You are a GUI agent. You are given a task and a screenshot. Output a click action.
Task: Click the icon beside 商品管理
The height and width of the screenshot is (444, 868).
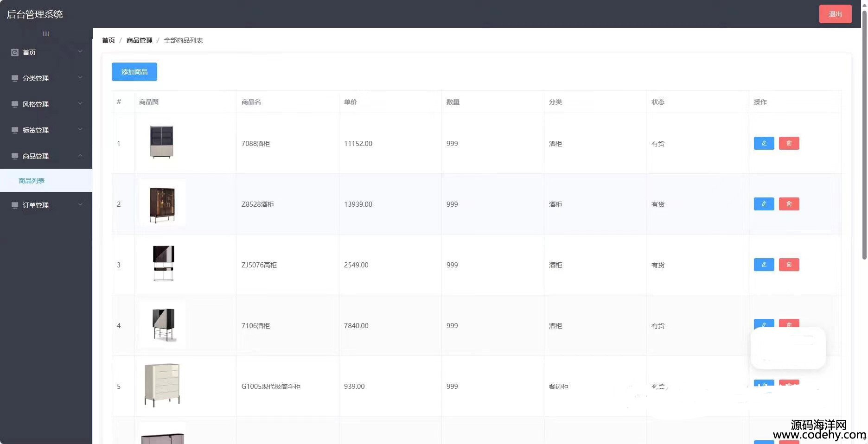tap(15, 156)
